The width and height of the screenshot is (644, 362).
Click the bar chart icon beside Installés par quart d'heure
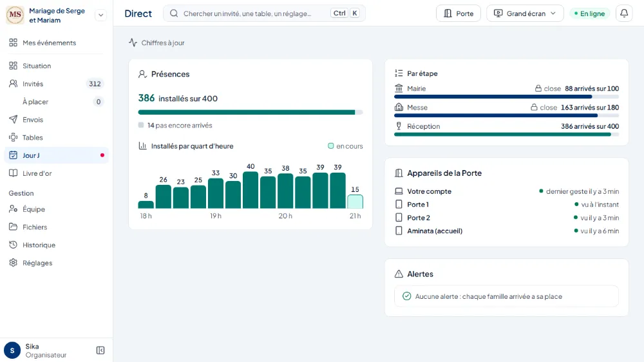pos(142,146)
